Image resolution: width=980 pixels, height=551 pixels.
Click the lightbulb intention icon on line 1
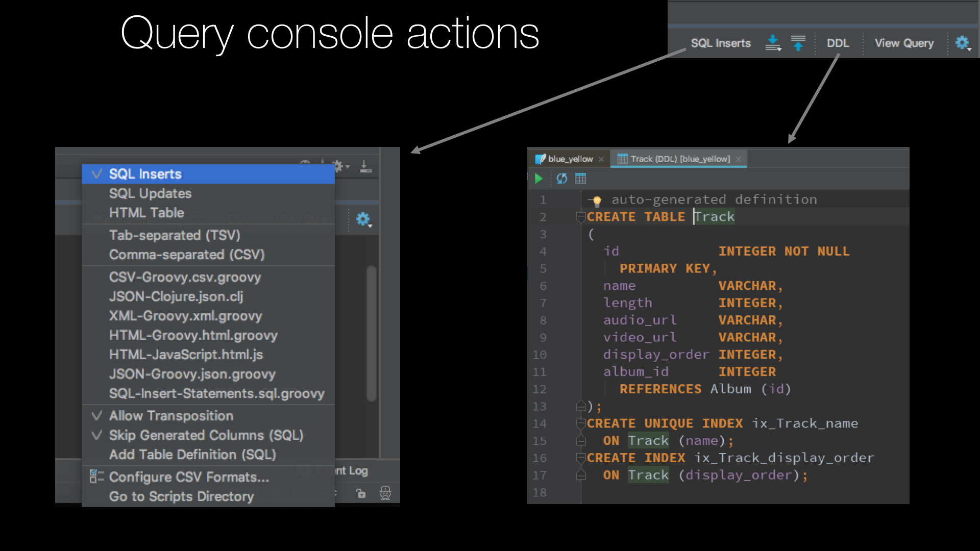[597, 201]
